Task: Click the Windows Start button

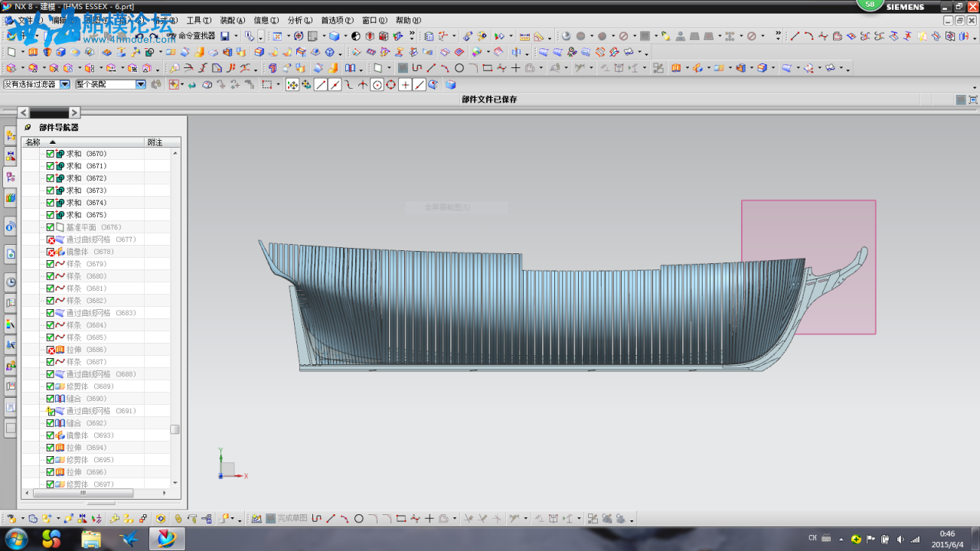Action: (15, 539)
